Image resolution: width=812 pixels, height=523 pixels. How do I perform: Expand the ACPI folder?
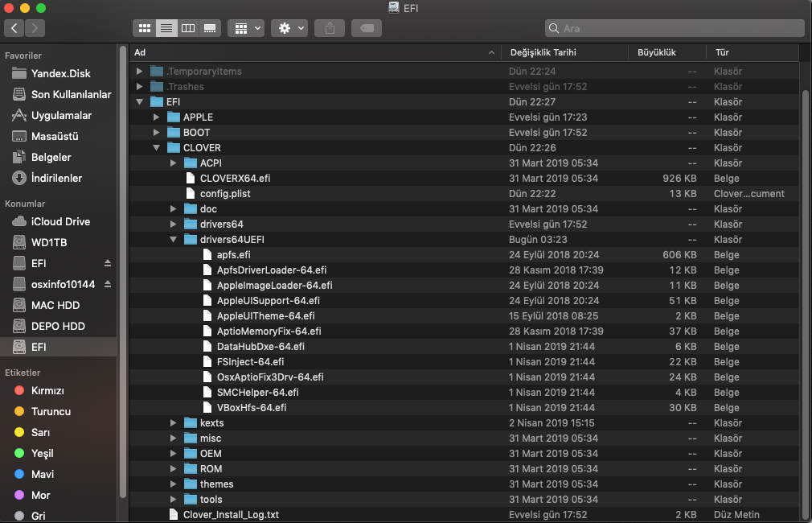tap(173, 163)
